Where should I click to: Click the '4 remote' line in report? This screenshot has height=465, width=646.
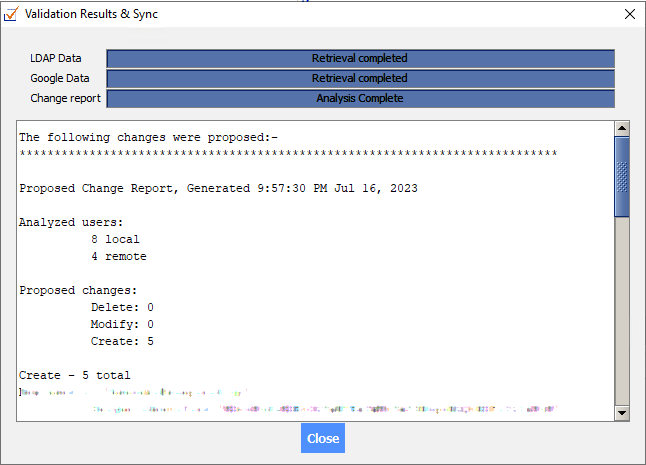pyautogui.click(x=118, y=256)
